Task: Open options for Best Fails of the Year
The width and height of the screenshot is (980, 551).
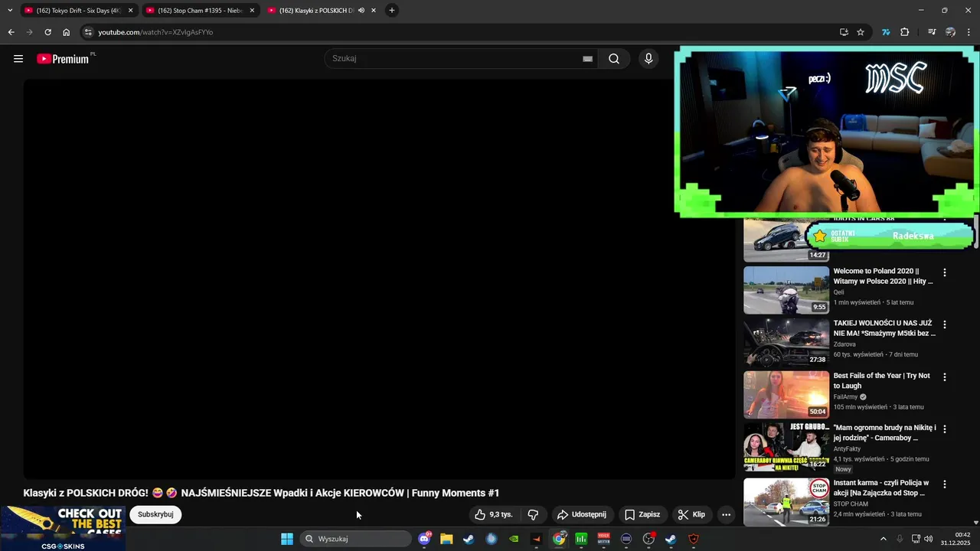Action: coord(945,377)
